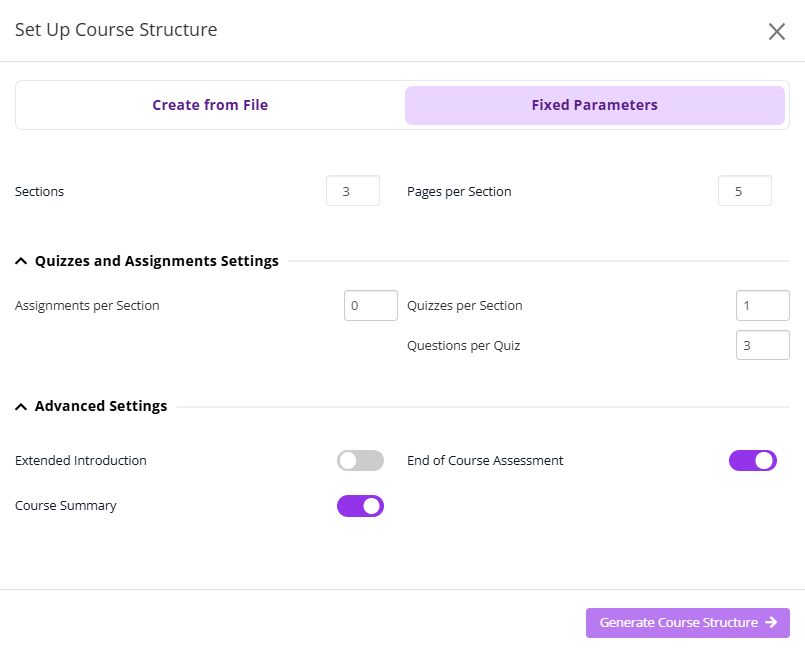805x652 pixels.
Task: Click the End of Course Assessment label
Action: [485, 461]
